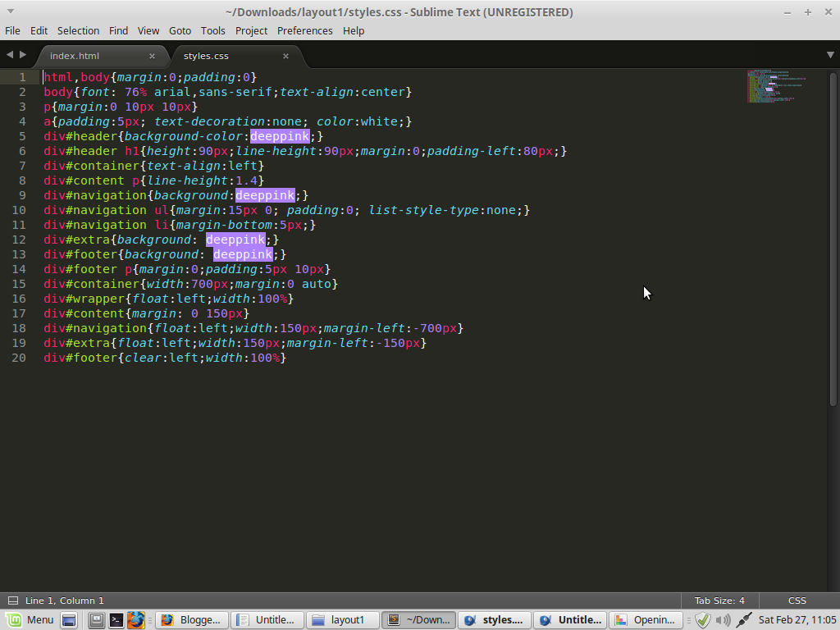Open the Goto menu

180,30
